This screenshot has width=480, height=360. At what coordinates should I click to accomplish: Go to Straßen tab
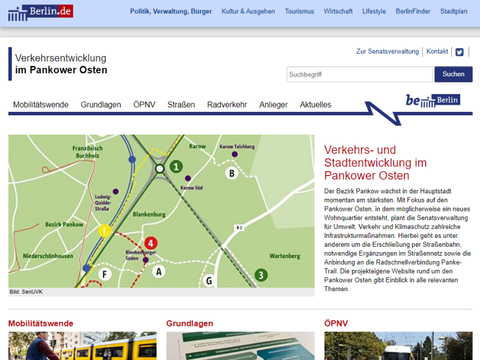pos(181,105)
